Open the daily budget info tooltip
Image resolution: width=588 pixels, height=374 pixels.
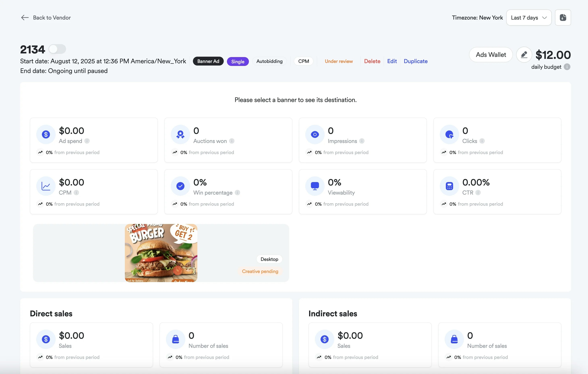coord(567,67)
